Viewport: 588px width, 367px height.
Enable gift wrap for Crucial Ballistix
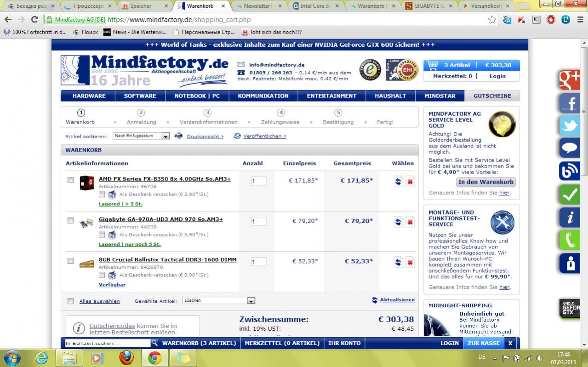[102, 275]
